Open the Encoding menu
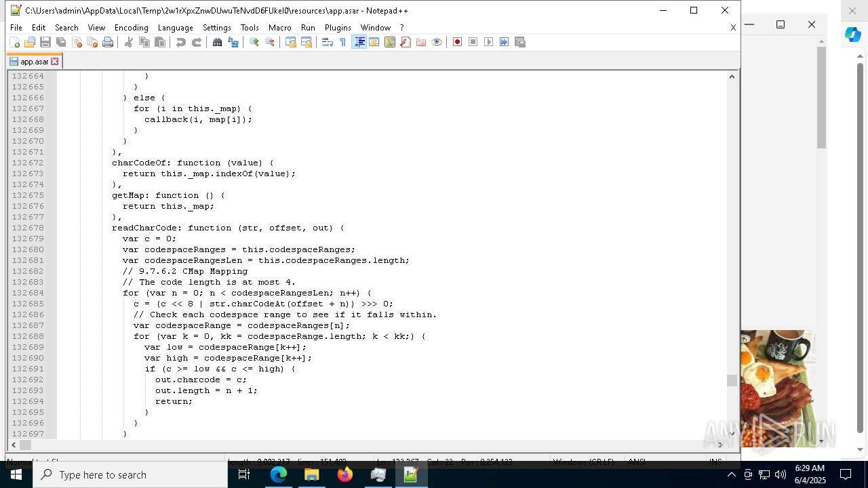 point(131,28)
